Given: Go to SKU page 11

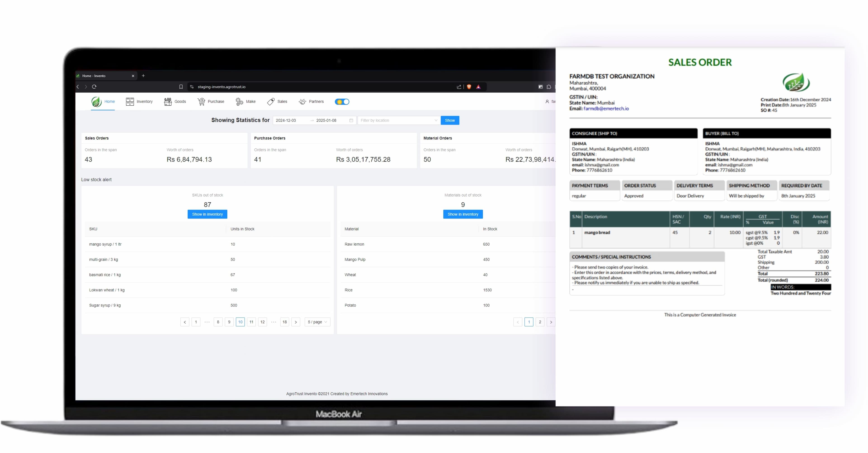Looking at the screenshot, I should (251, 322).
